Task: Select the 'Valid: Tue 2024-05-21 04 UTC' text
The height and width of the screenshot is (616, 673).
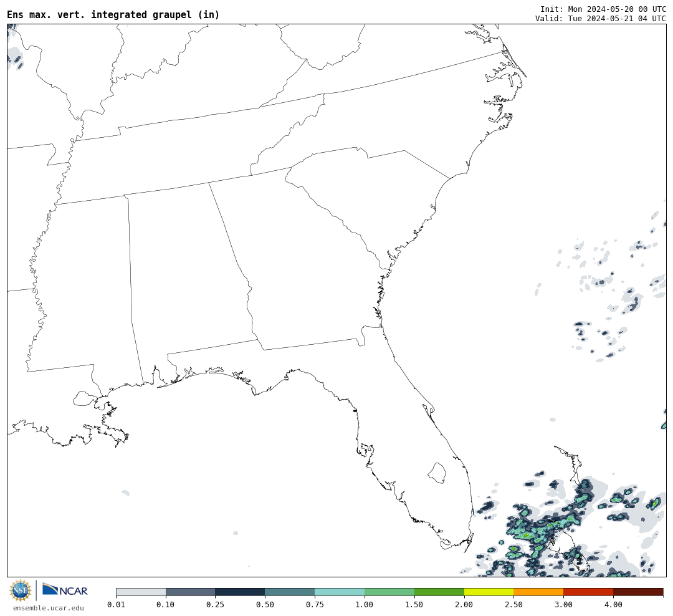Action: 601,19
